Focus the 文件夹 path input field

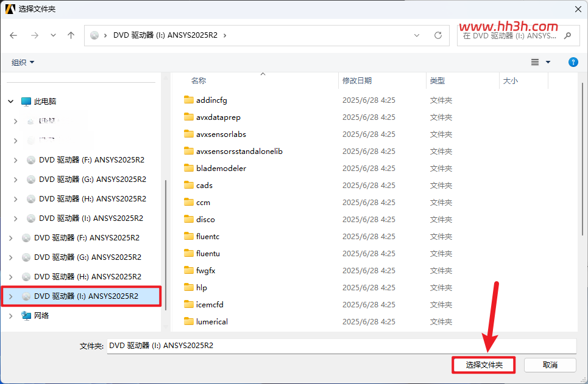[x=341, y=346]
